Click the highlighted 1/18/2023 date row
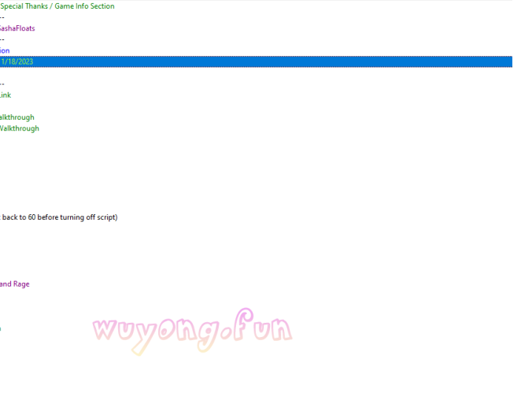532x400 pixels. [17, 61]
